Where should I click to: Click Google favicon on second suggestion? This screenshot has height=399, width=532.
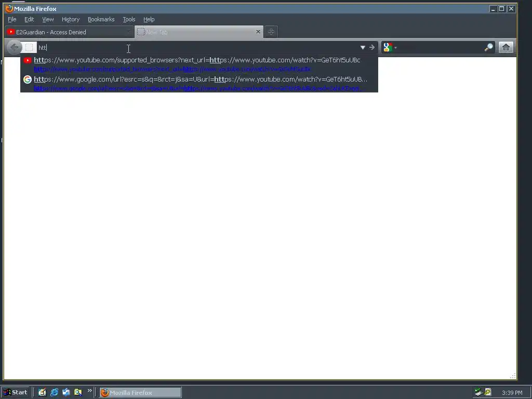tap(28, 79)
